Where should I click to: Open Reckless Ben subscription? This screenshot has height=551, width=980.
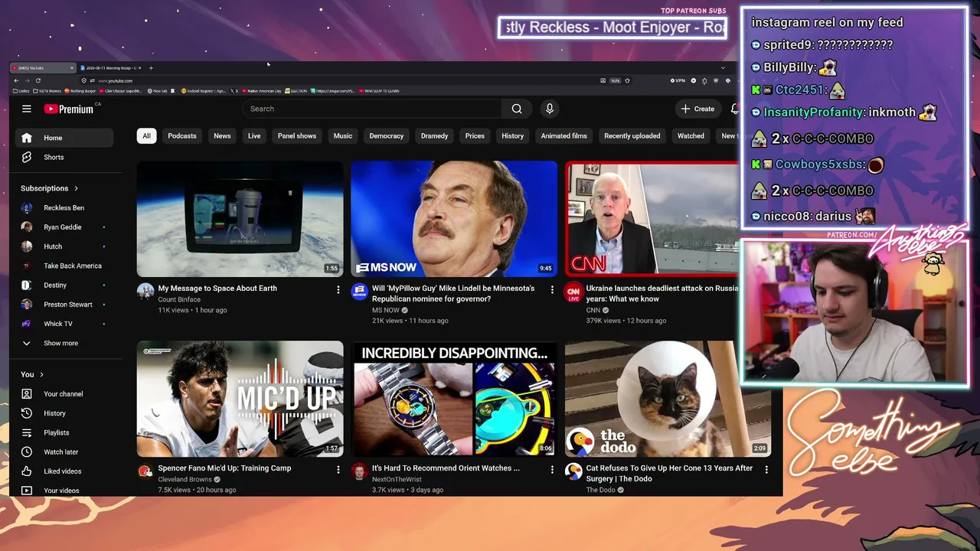(64, 208)
